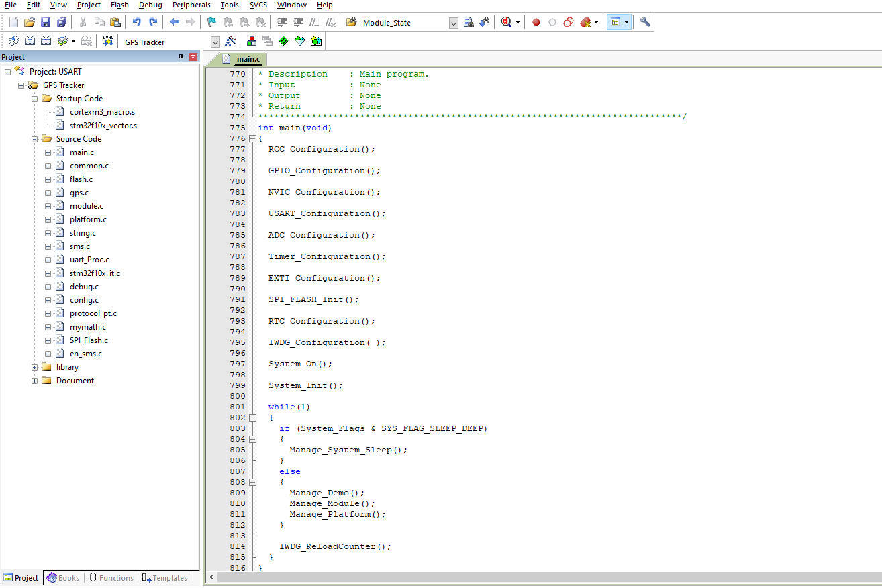Collapse the while loop code fold at line 802

coord(252,418)
